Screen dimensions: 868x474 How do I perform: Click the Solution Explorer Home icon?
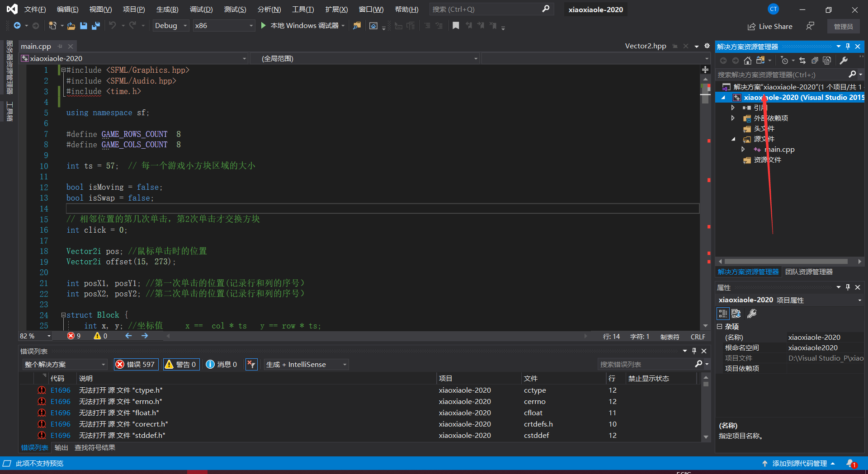click(748, 61)
